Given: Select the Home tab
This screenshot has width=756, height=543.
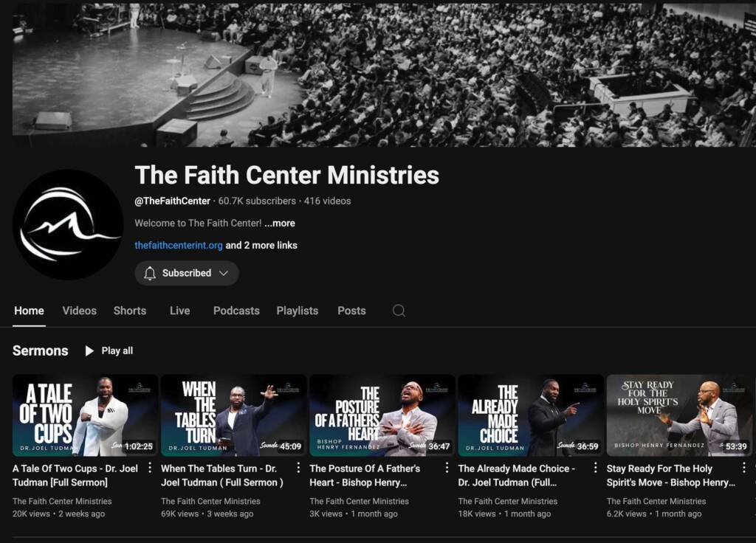Looking at the screenshot, I should tap(29, 311).
